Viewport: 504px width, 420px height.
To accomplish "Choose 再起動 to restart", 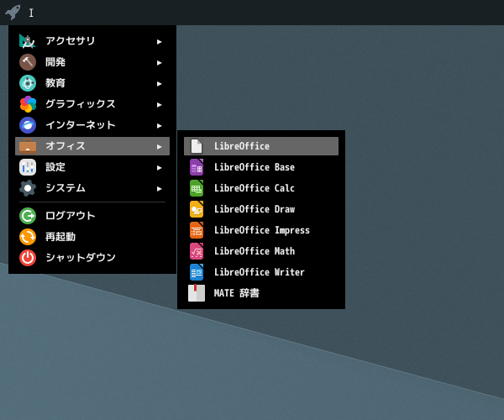I will 92,237.
